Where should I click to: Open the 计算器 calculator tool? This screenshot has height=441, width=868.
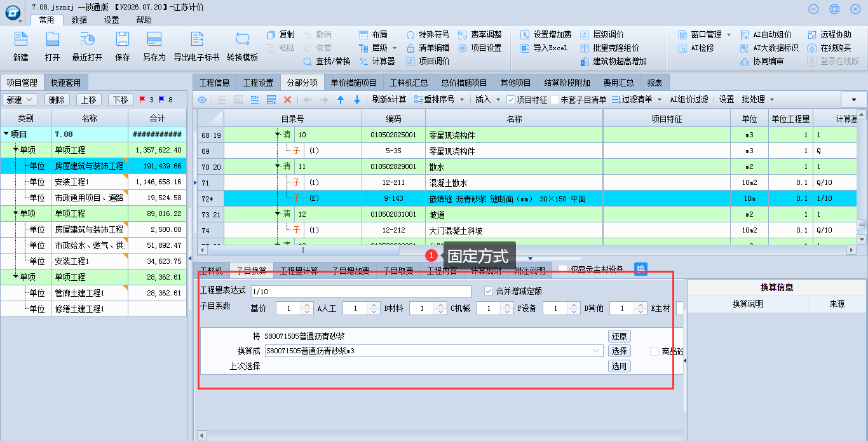coord(377,62)
